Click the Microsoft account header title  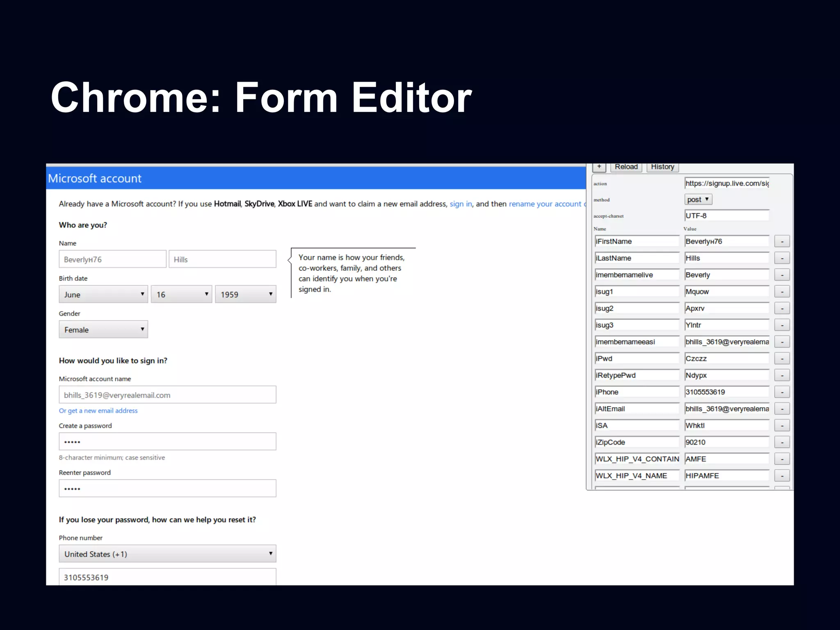[x=95, y=178]
